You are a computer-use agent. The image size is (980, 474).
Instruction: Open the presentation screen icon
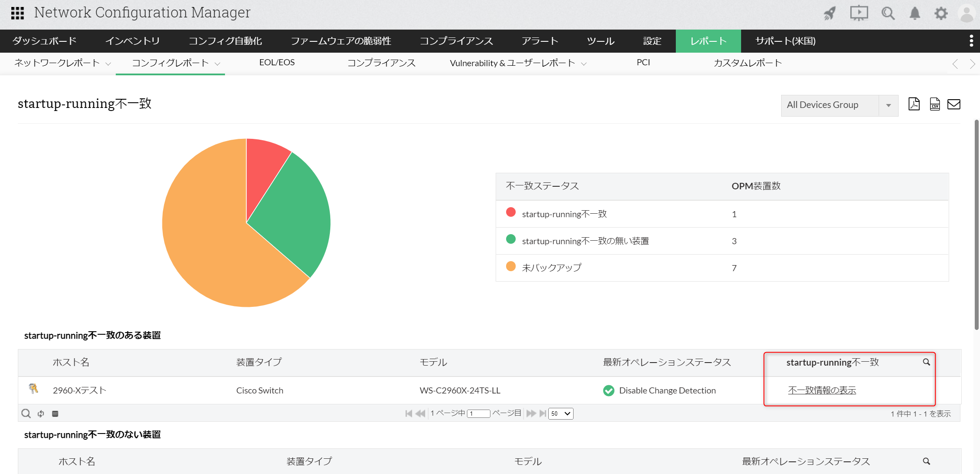coord(859,13)
